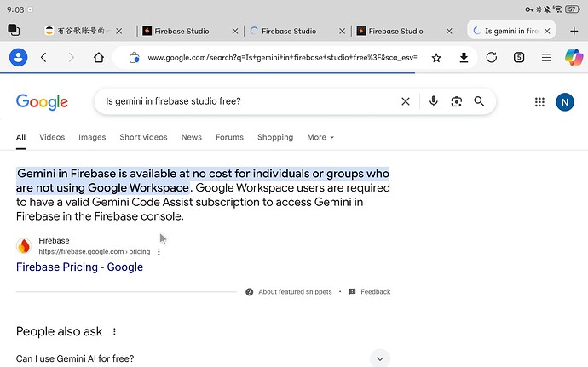
Task: Close the loading Firebase Studio tab
Action: pyautogui.click(x=342, y=32)
